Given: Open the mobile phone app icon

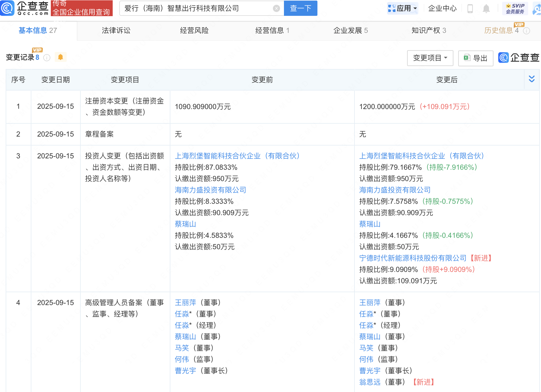Looking at the screenshot, I should [x=470, y=9].
